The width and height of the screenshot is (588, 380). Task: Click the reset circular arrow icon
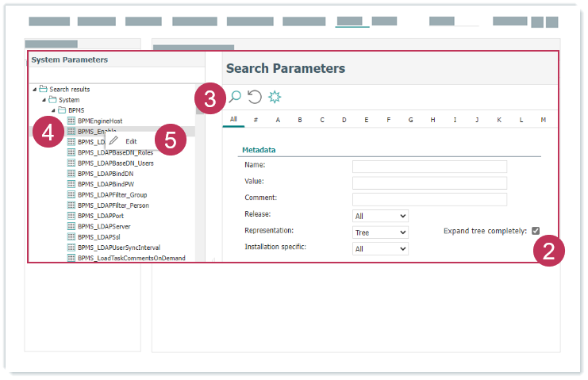tap(255, 97)
